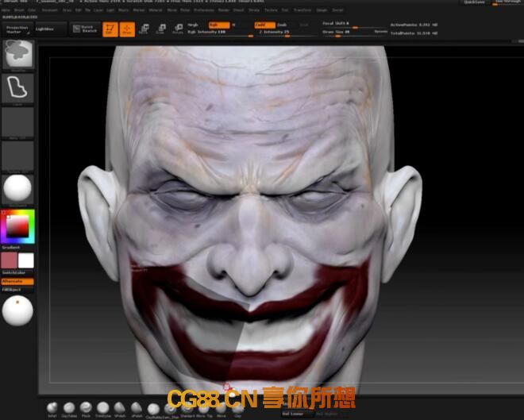Toggle Mrgb painting mode
This screenshot has width=524, height=420.
point(193,25)
